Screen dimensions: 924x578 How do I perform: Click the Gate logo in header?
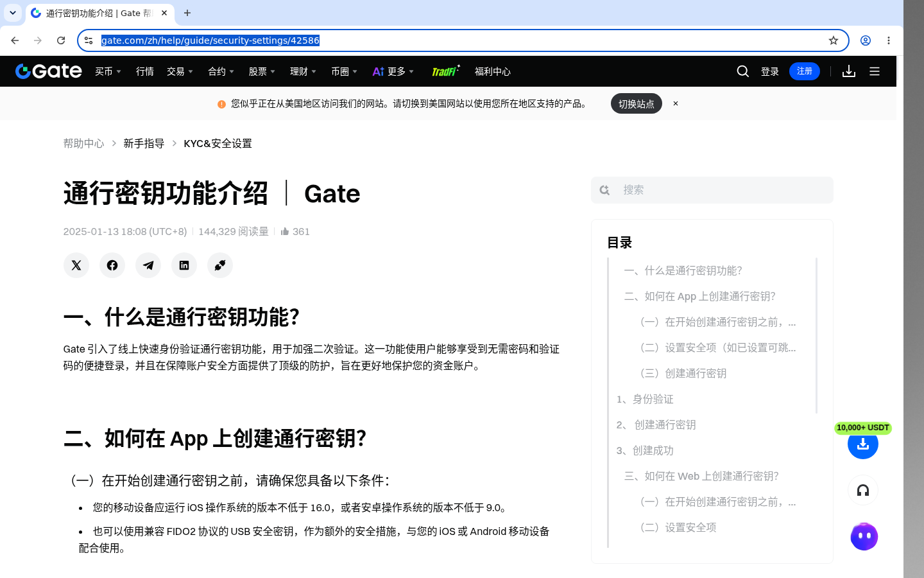pos(49,71)
